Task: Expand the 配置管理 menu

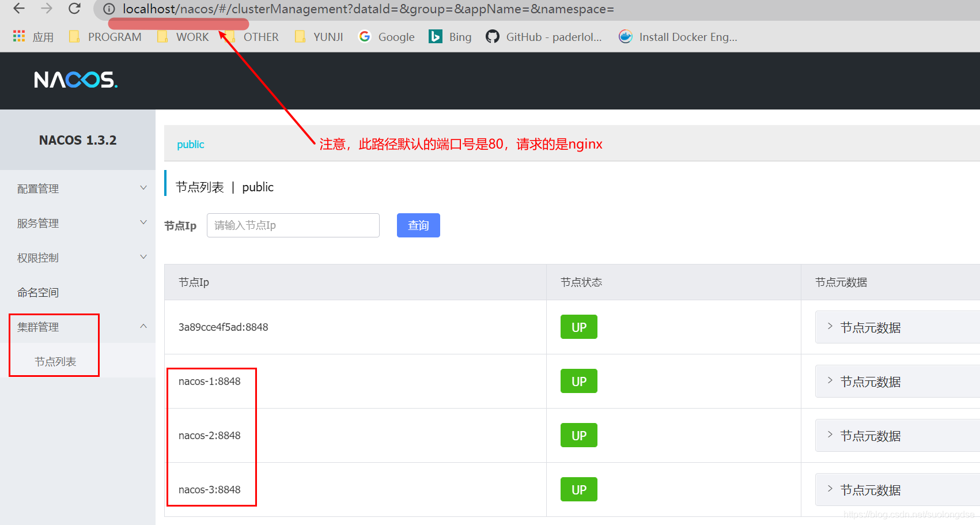Action: click(x=78, y=188)
